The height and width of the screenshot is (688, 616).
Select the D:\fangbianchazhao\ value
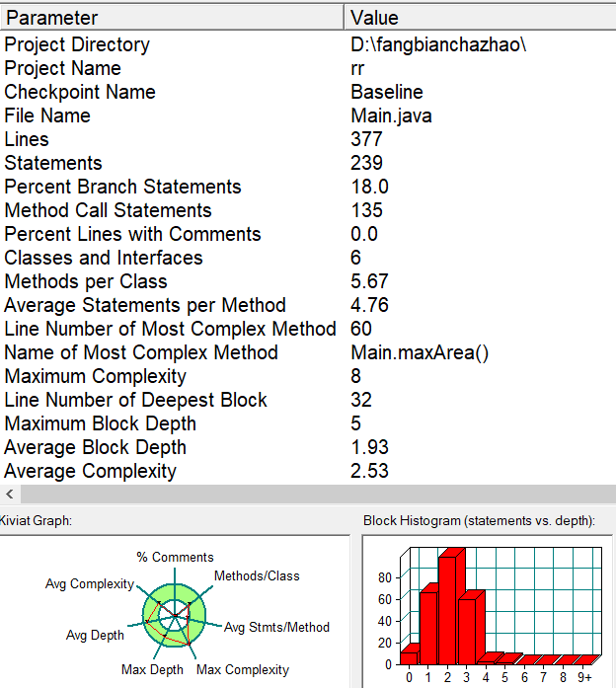coord(438,44)
